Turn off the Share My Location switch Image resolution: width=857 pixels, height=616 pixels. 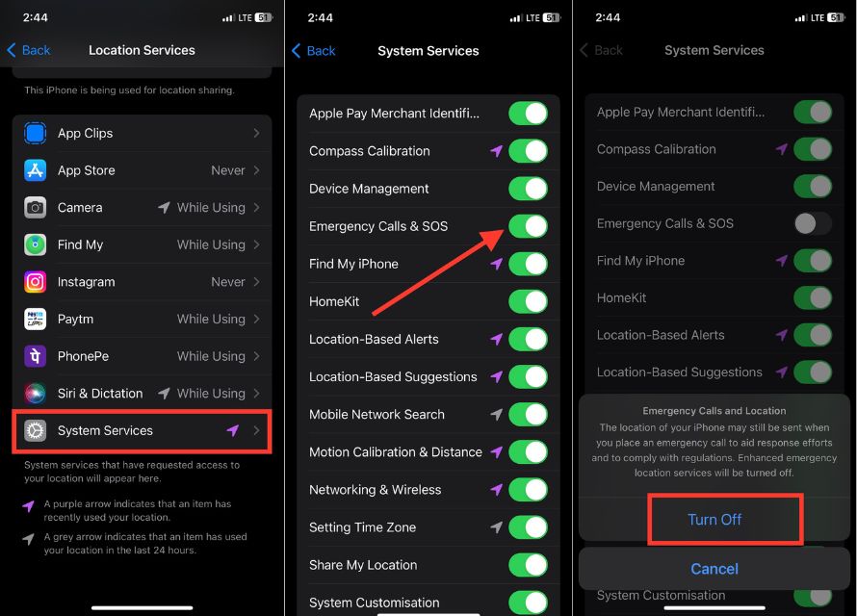(528, 565)
